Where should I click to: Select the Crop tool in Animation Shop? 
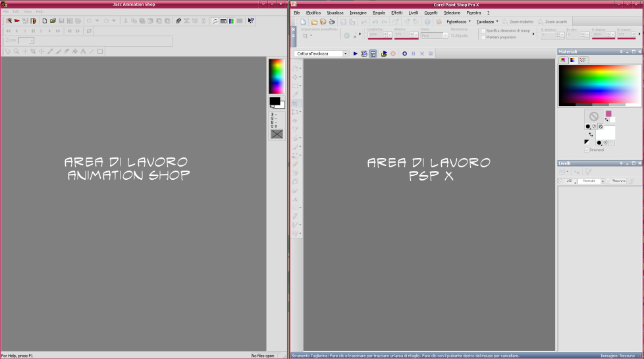34,51
